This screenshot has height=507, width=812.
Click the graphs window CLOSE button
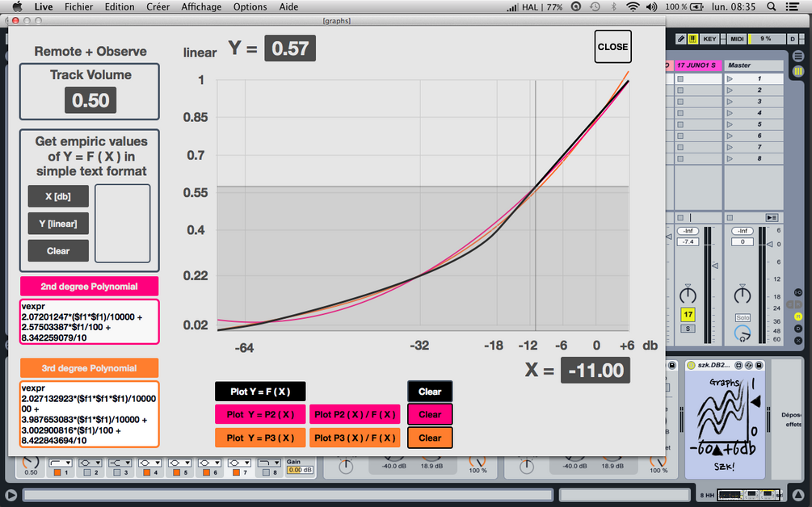tap(612, 47)
